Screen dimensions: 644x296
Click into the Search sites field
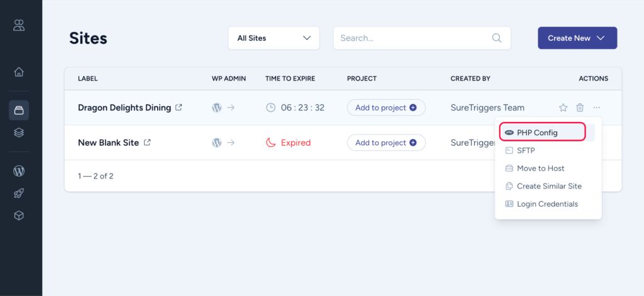click(x=422, y=38)
